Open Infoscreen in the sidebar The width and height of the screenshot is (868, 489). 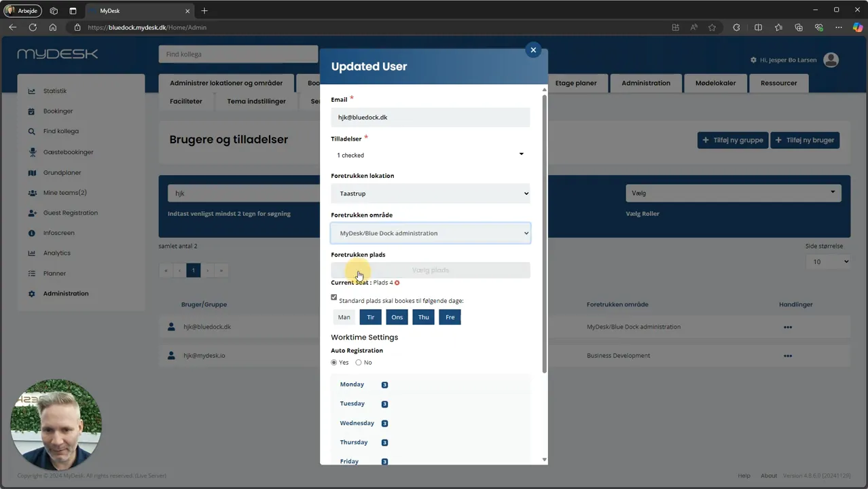(58, 233)
